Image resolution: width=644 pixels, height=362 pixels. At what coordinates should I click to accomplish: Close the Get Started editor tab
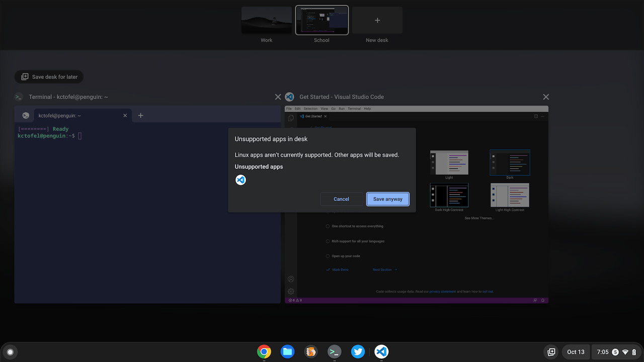click(325, 116)
